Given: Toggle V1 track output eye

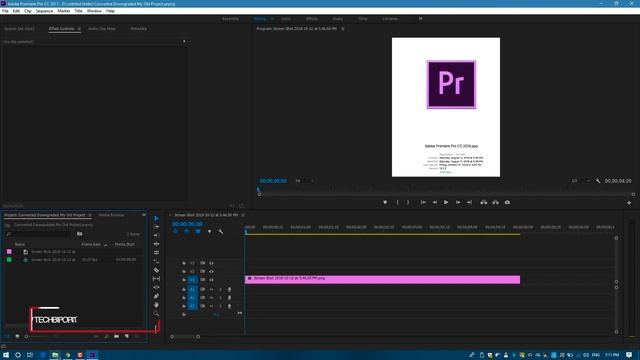Looking at the screenshot, I should coord(211,280).
